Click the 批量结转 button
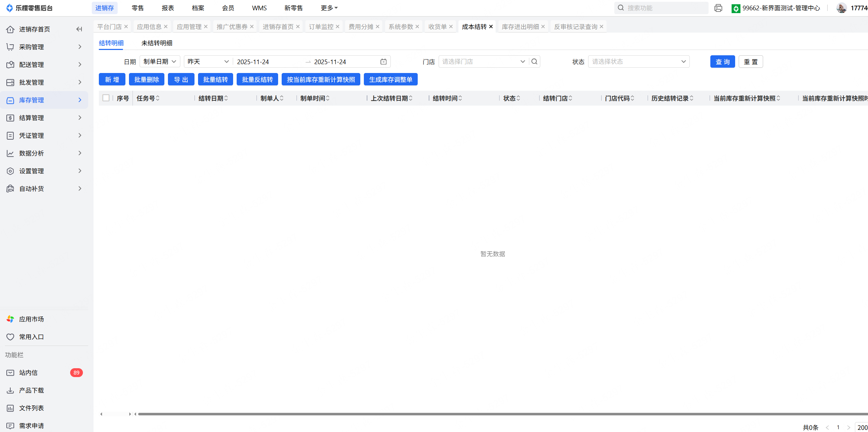 coord(215,79)
